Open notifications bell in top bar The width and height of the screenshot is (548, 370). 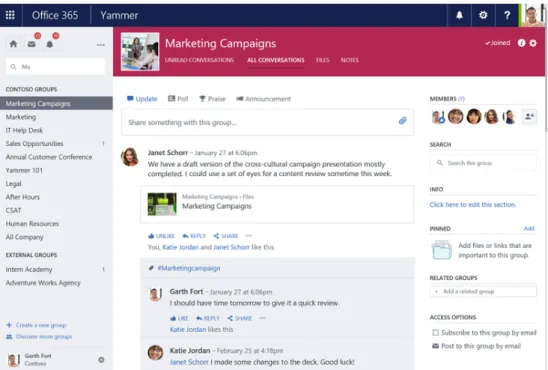point(459,15)
